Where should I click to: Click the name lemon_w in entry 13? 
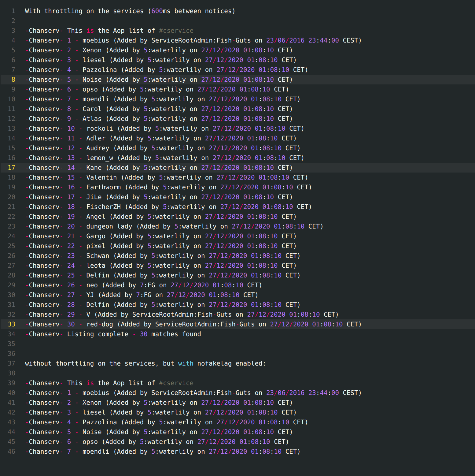pyautogui.click(x=100, y=158)
